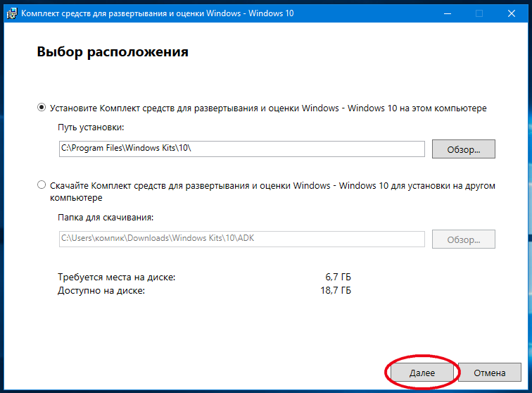Screen dimensions: 532x393
Task: Click the Обзор button beside install path
Action: pyautogui.click(x=464, y=149)
